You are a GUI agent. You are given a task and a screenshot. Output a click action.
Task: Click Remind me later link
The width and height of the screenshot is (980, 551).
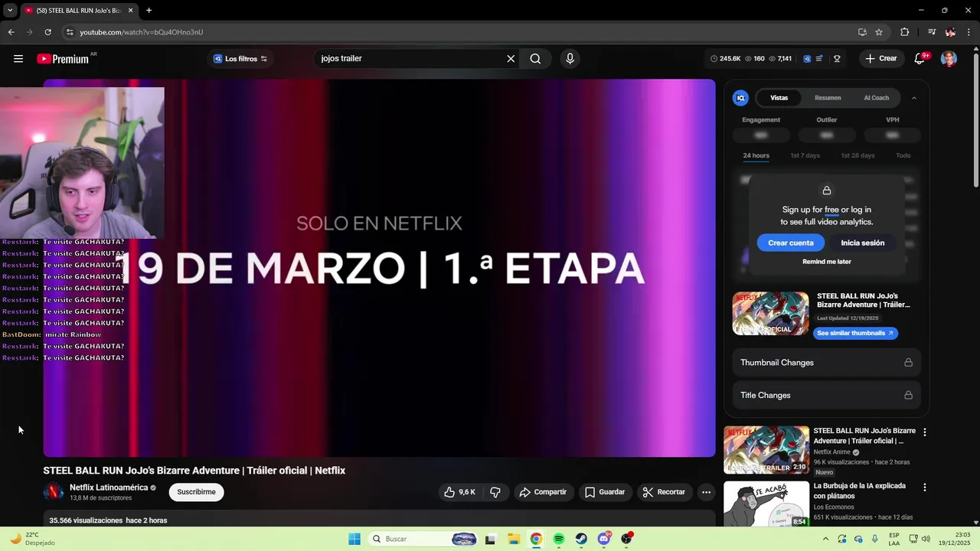point(826,262)
